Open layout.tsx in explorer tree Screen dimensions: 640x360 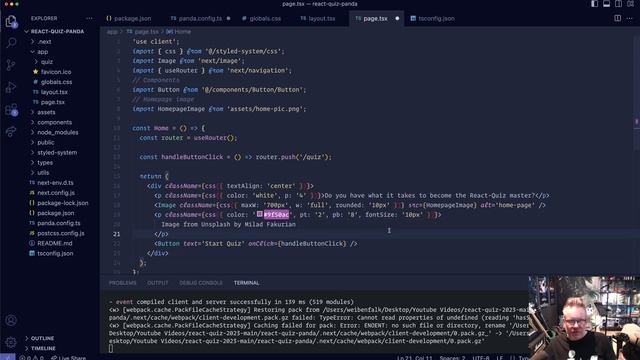54,92
